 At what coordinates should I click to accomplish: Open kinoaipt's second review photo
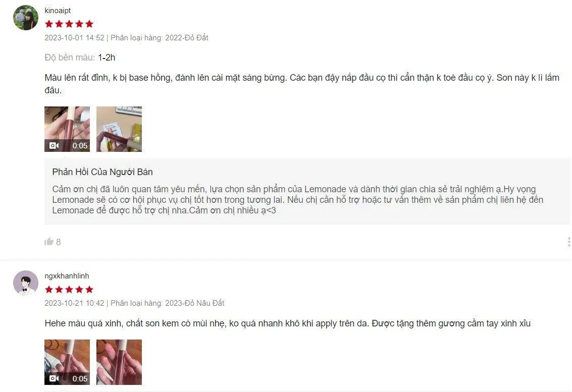(x=119, y=129)
